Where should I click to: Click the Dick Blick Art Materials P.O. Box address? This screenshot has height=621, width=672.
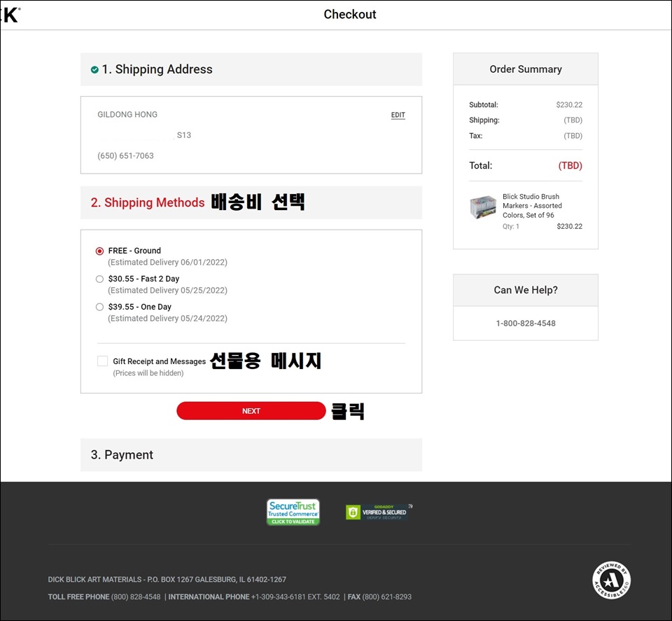167,580
